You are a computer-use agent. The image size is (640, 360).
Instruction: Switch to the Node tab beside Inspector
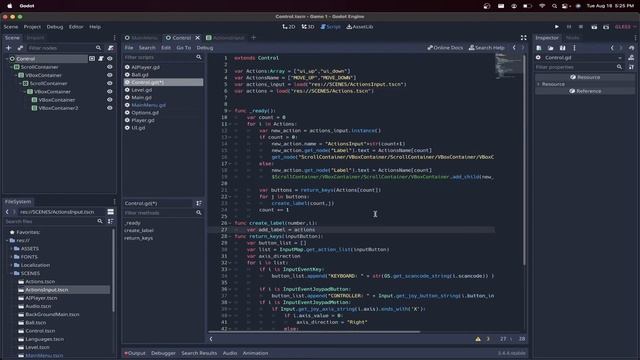coord(572,38)
